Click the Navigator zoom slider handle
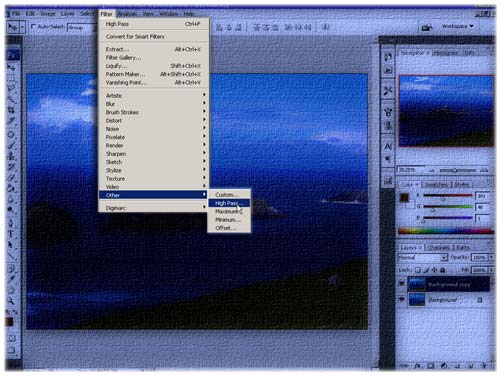 (x=454, y=170)
